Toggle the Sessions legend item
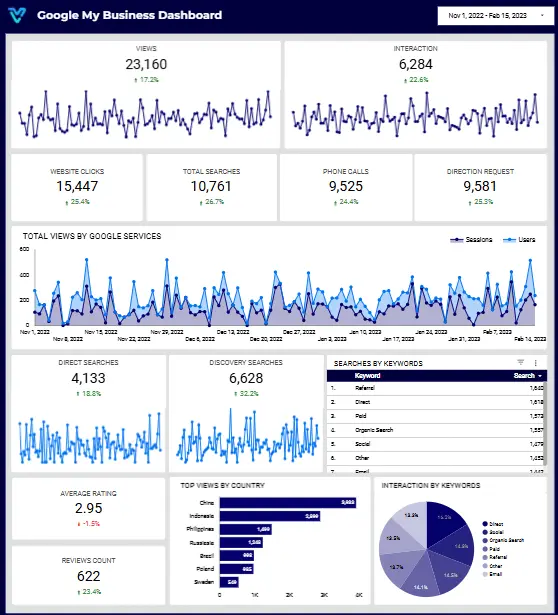558x615 pixels. pos(471,240)
